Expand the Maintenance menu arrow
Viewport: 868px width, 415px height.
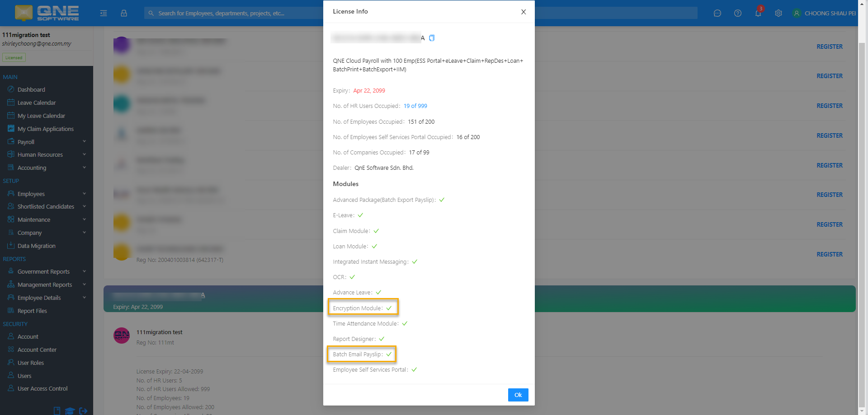pyautogui.click(x=85, y=219)
